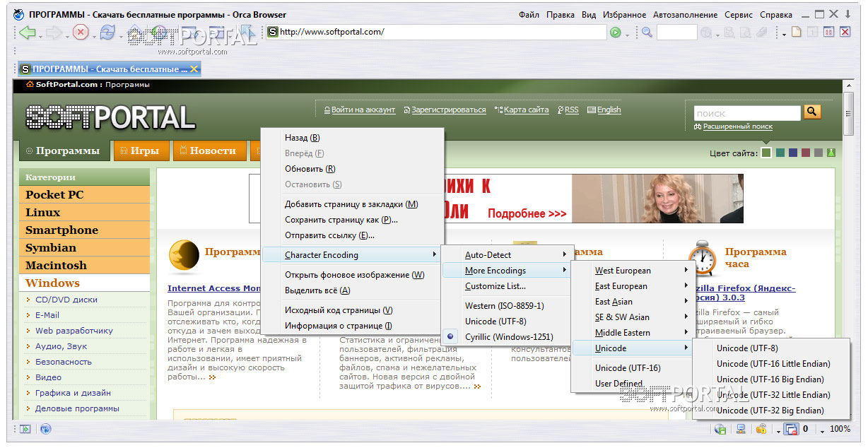Expand the More Encodings submenu
The image size is (868, 448).
[506, 271]
